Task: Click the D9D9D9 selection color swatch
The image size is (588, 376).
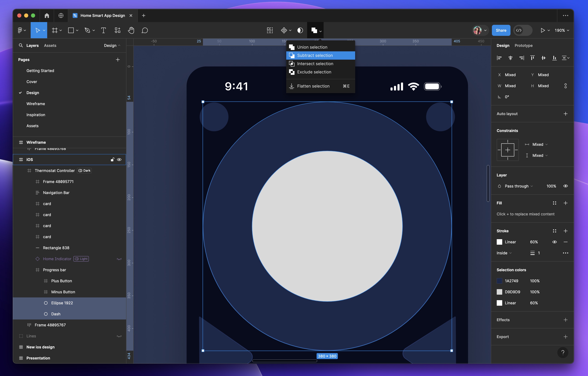Action: [500, 292]
